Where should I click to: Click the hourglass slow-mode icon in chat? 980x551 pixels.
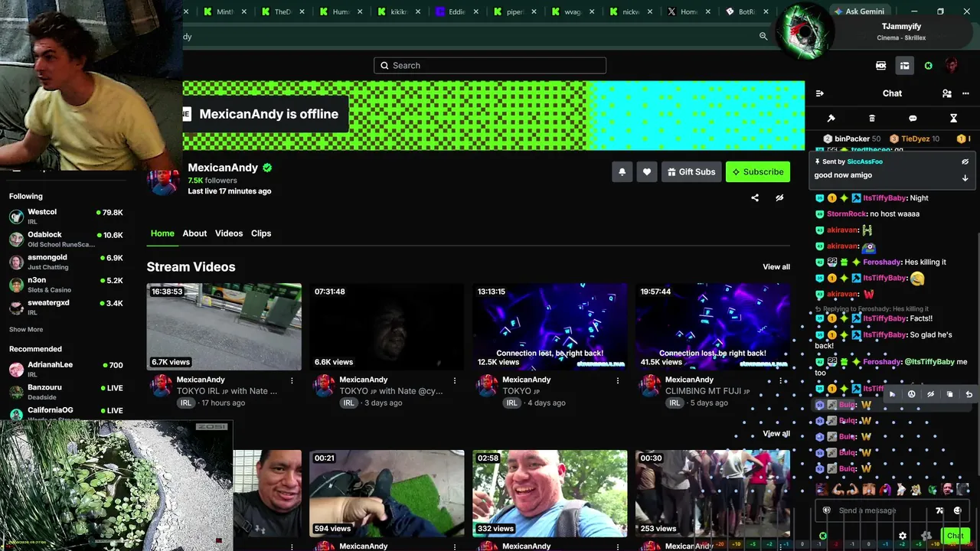click(x=953, y=119)
